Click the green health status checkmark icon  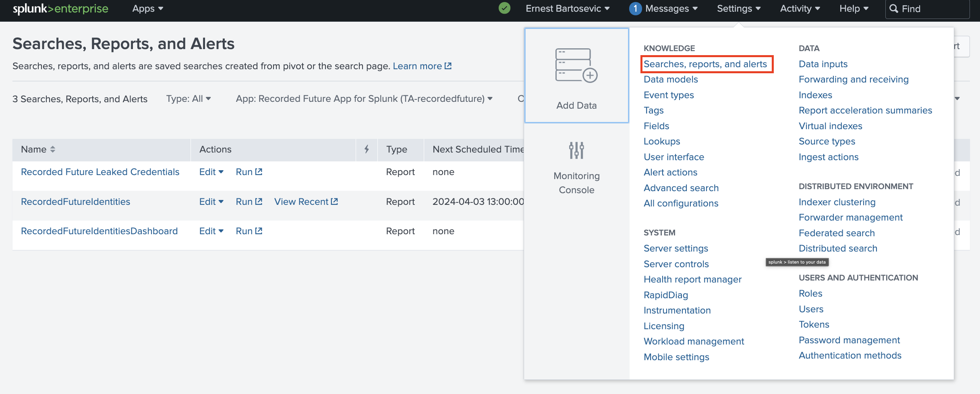(504, 8)
